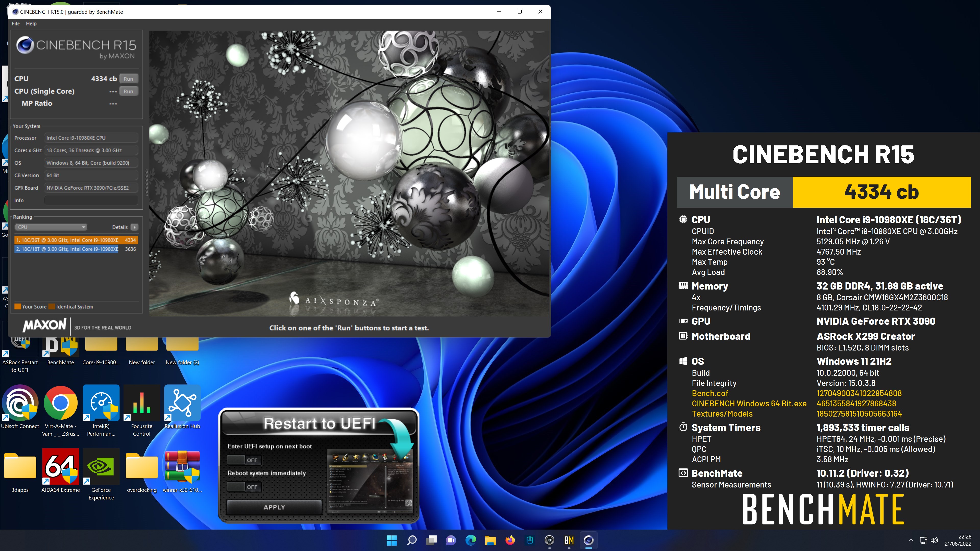Click the Processor field Intel Core i9-10980XE
Viewport: 980px width, 551px height.
[91, 138]
